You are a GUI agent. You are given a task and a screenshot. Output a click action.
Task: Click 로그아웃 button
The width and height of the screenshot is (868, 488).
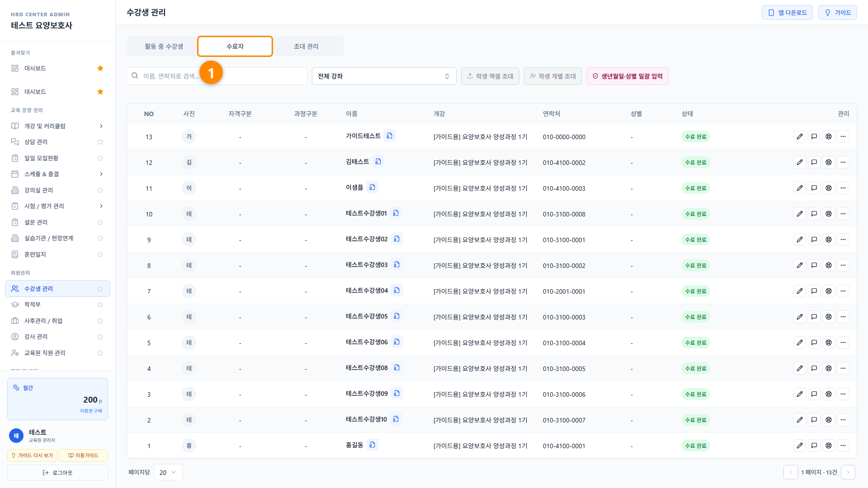coord(57,473)
